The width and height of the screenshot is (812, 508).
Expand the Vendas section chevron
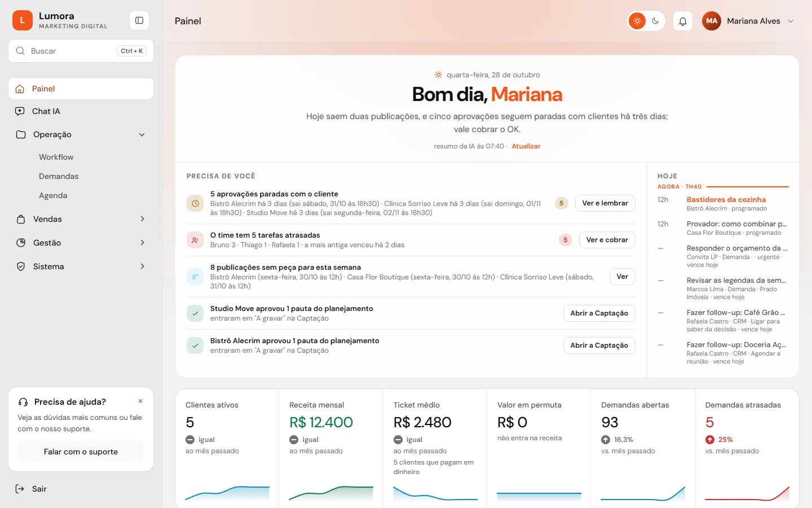(142, 219)
